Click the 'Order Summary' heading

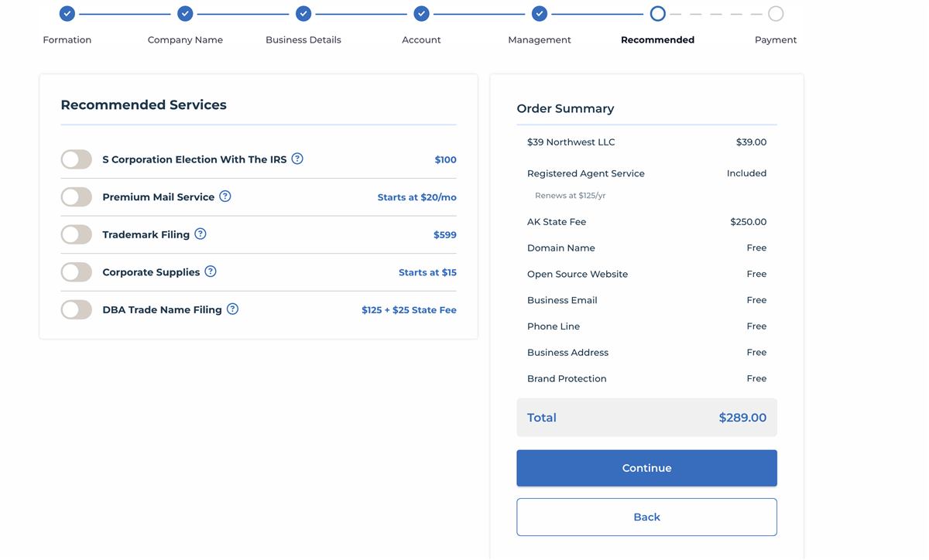(x=565, y=108)
